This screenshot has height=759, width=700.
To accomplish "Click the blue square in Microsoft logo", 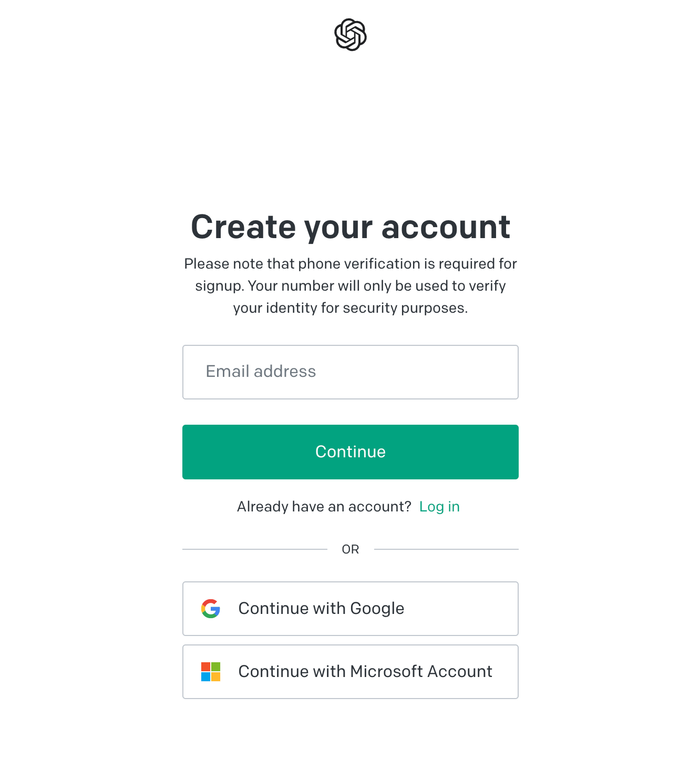I will coord(206,677).
